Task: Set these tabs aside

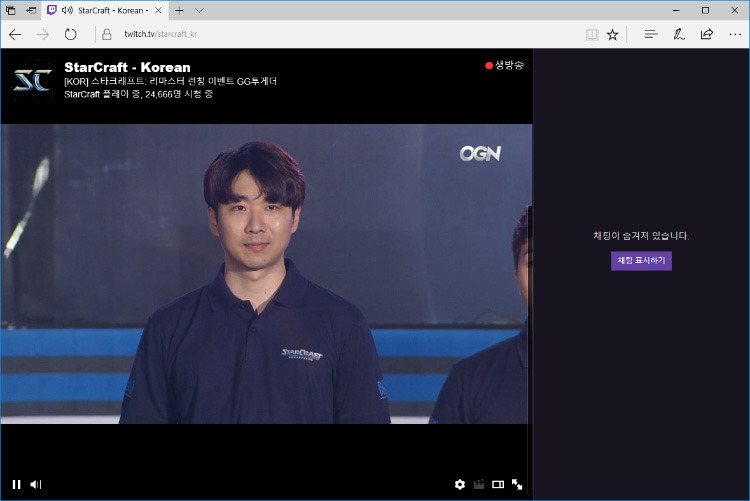Action: click(31, 10)
